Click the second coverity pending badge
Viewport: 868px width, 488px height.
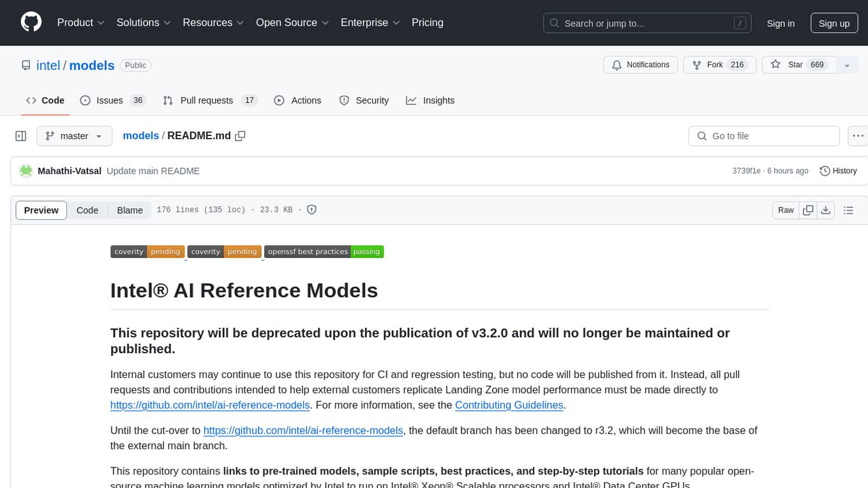point(224,252)
